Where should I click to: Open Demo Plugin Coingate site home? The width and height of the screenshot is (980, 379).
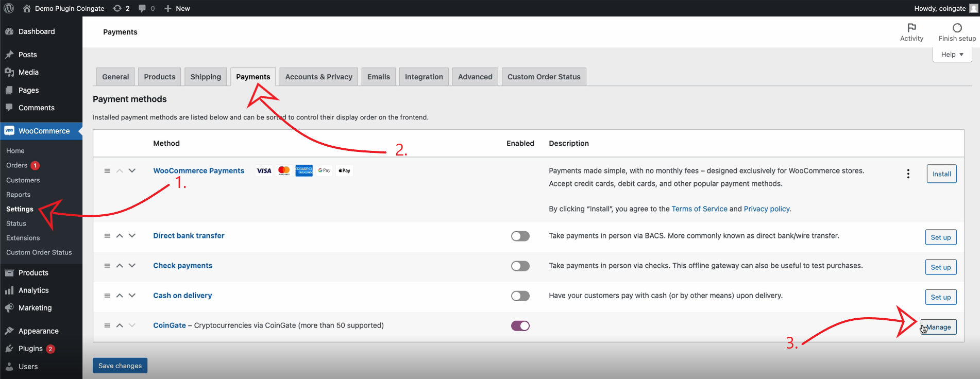click(x=63, y=8)
